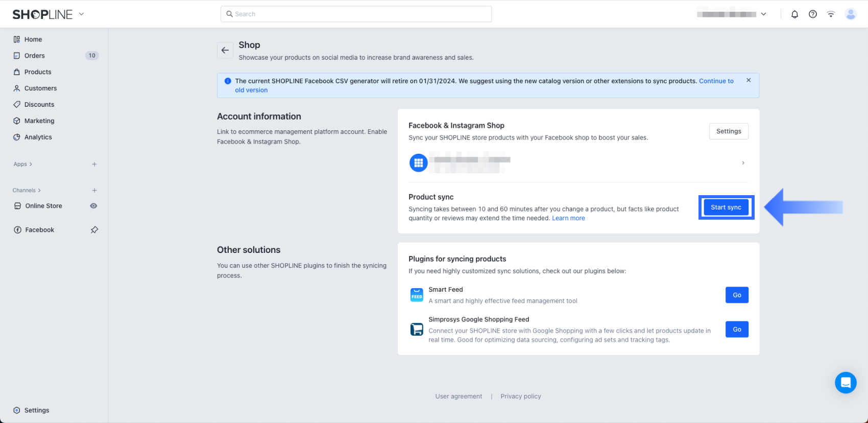
Task: Go to Simprosys Google Shopping Feed
Action: [x=737, y=330]
